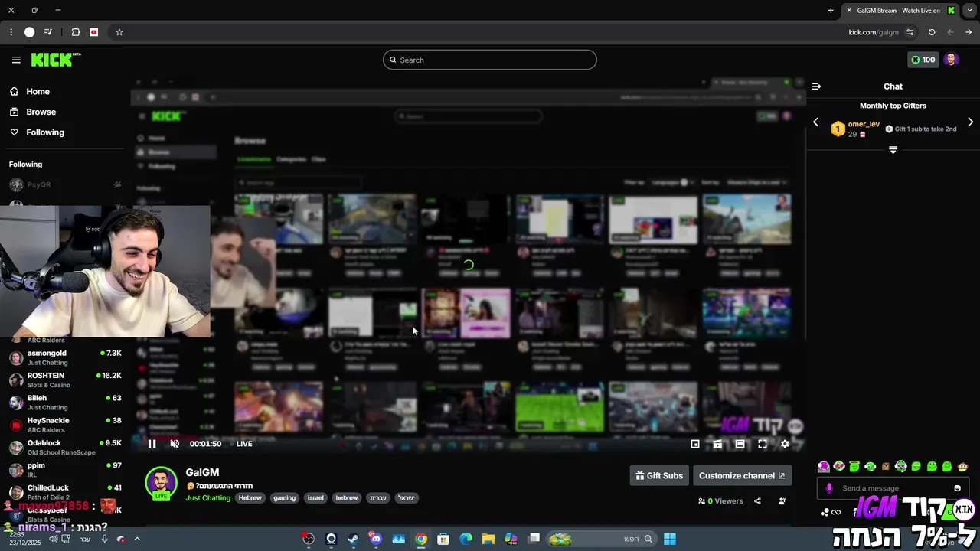Select the Israel tag
The image size is (980, 551).
click(315, 498)
